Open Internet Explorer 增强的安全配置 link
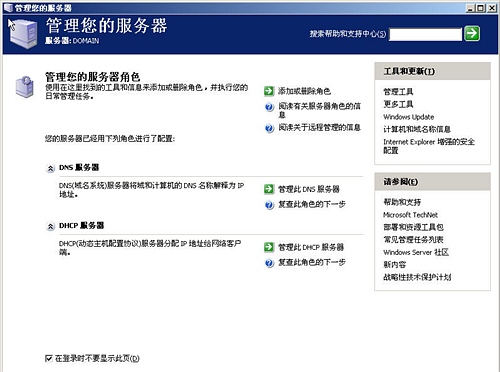This screenshot has height=372, width=500. [x=429, y=146]
